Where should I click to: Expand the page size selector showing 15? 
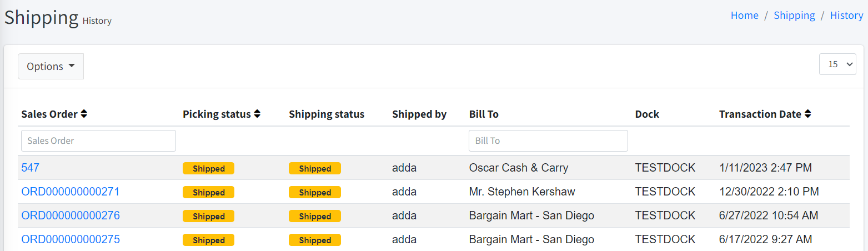[837, 64]
